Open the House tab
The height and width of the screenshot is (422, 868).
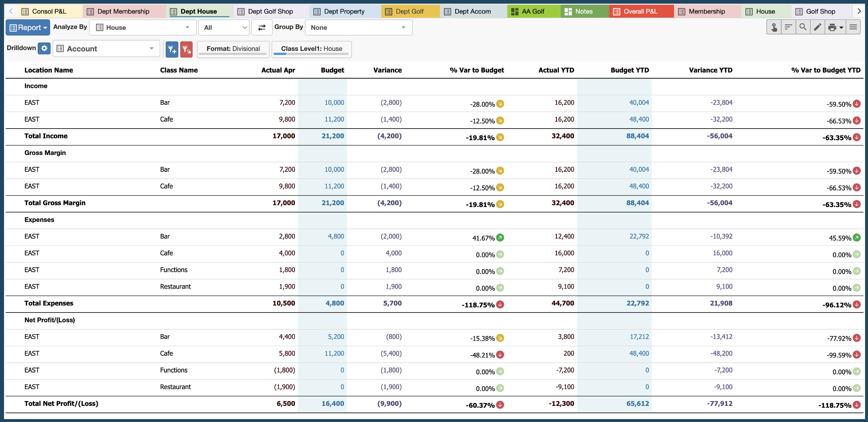[x=766, y=11]
